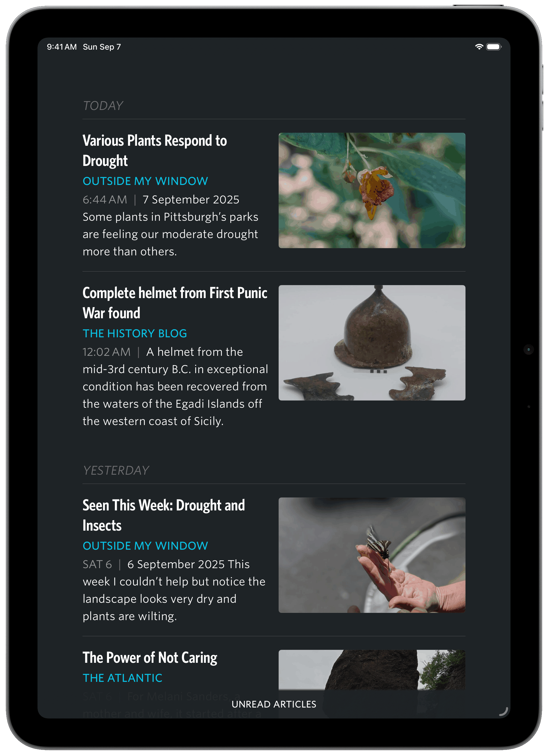Tap the UNREAD ARTICLES bottom bar label

(x=274, y=704)
